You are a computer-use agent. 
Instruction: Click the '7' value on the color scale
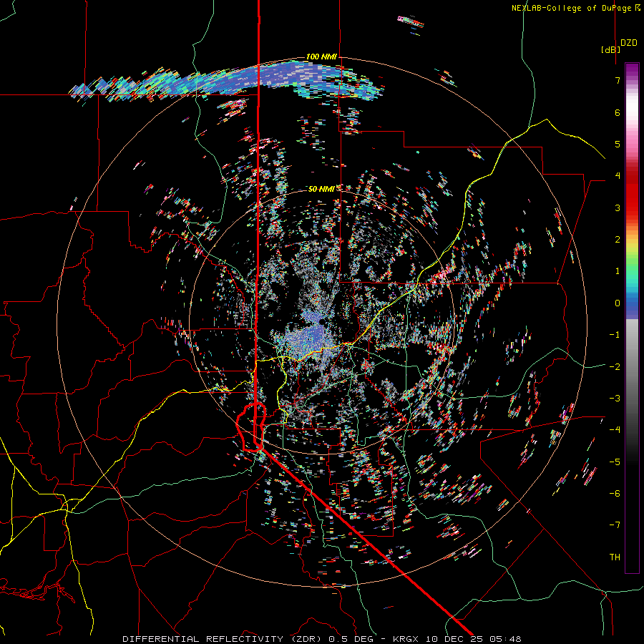pyautogui.click(x=618, y=80)
